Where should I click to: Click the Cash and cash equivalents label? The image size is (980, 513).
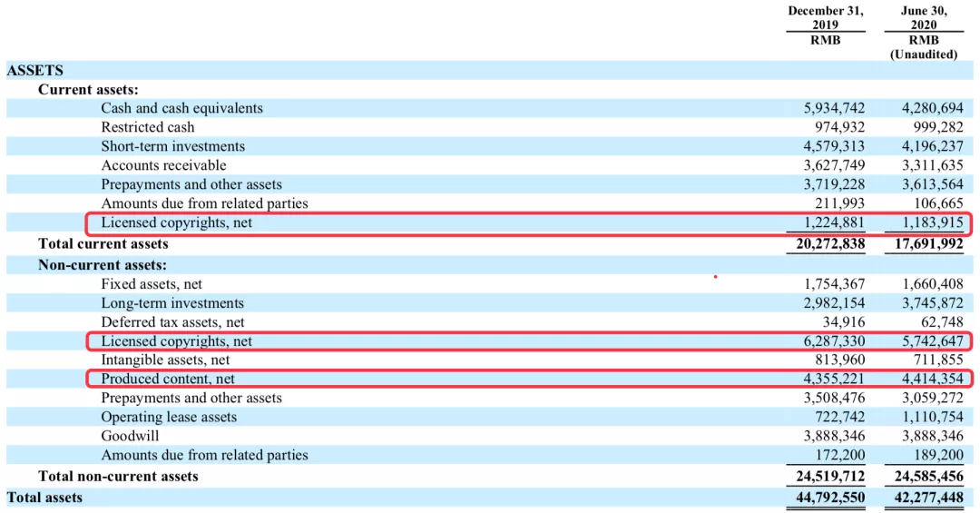[181, 108]
